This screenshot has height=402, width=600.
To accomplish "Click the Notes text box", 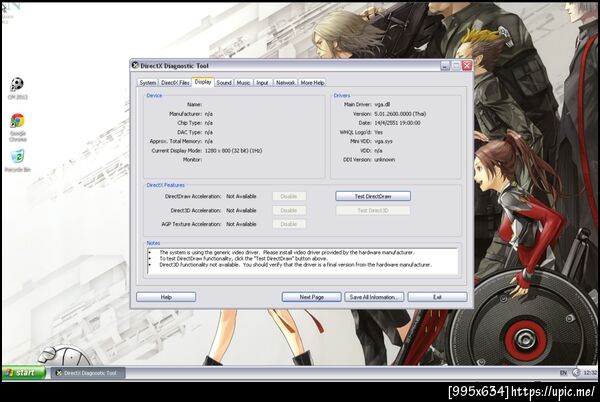I will pos(302,261).
